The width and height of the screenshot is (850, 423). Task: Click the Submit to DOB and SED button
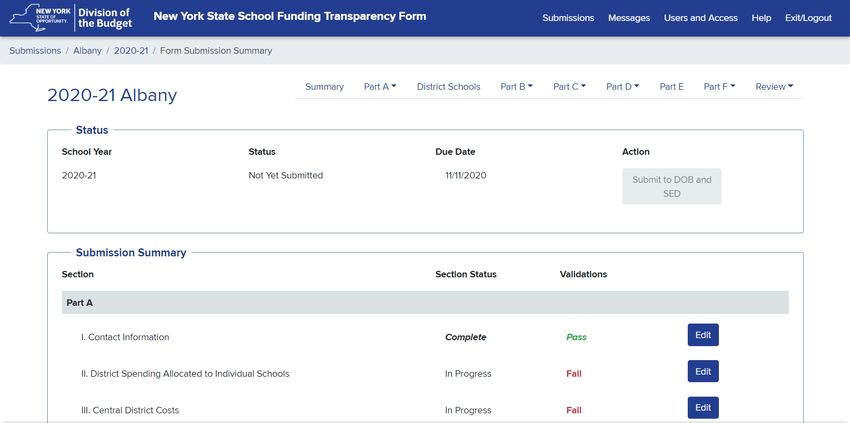(x=672, y=187)
